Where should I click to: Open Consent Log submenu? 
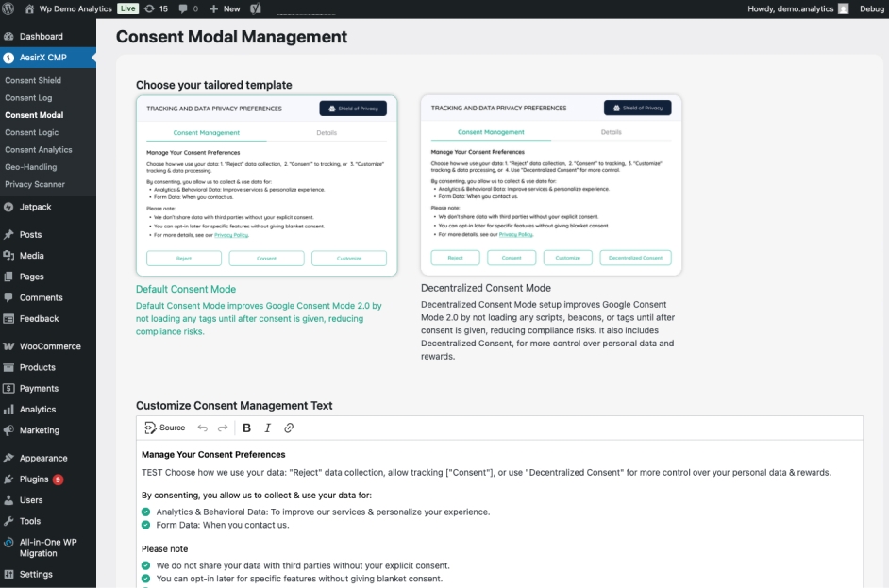pyautogui.click(x=28, y=97)
